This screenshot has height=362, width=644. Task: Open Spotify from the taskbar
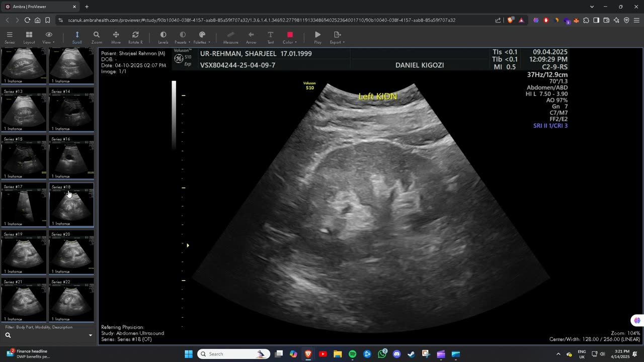(x=352, y=354)
